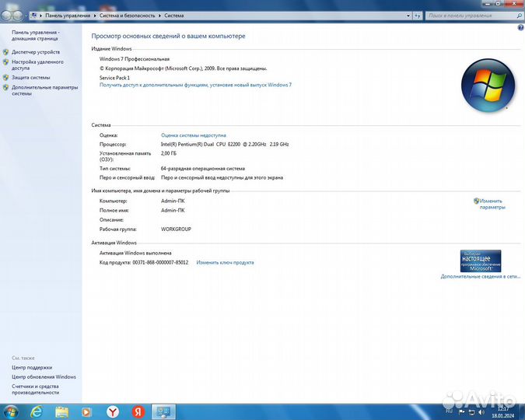The width and height of the screenshot is (525, 420).
Task: Click the taskbar clock and date
Action: click(503, 412)
